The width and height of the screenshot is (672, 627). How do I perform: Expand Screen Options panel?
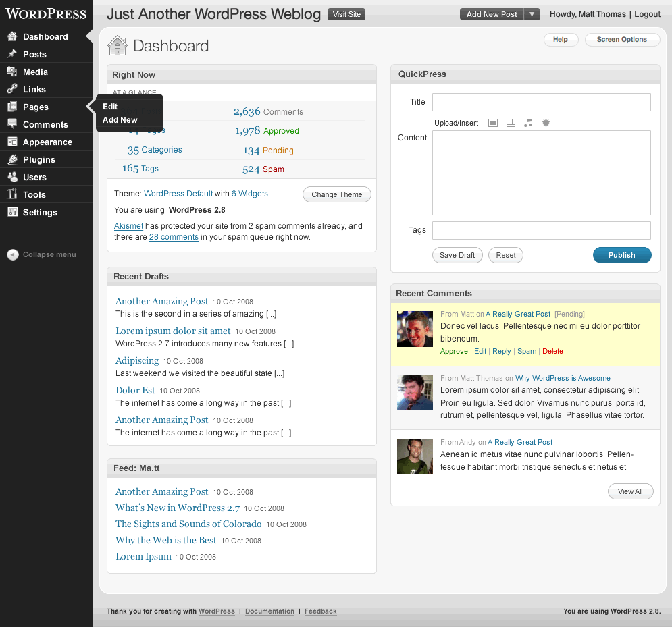(622, 39)
